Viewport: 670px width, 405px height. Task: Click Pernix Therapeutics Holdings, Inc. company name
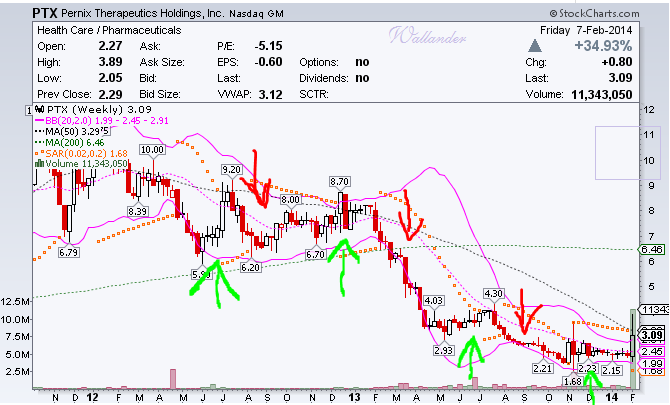pyautogui.click(x=142, y=13)
